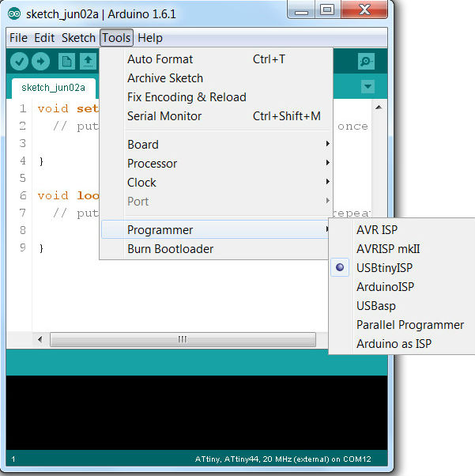This screenshot has height=476, width=475.
Task: Click the Arduino logo in title bar
Action: click(x=14, y=13)
